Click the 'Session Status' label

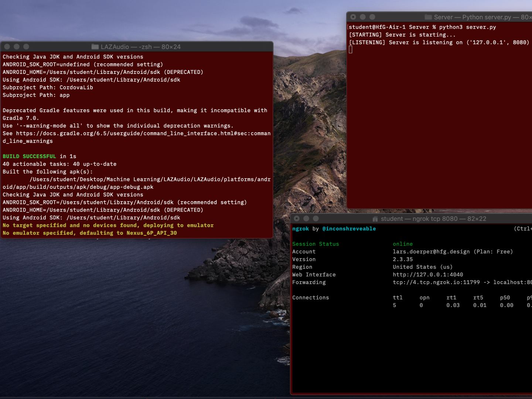click(316, 244)
